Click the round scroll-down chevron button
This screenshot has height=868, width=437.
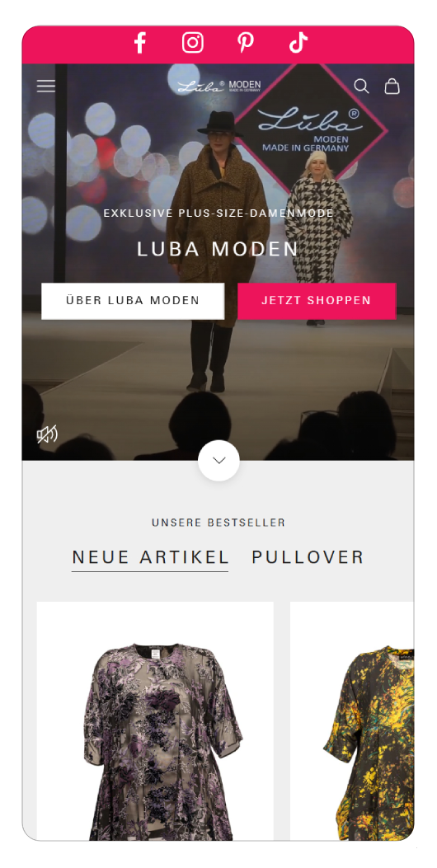tap(218, 461)
